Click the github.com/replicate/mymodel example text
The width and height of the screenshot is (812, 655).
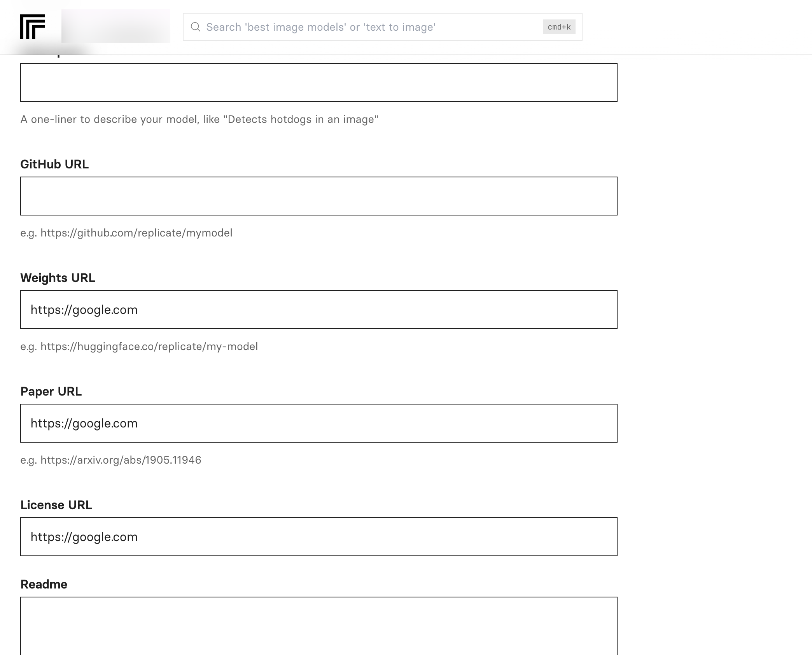126,233
